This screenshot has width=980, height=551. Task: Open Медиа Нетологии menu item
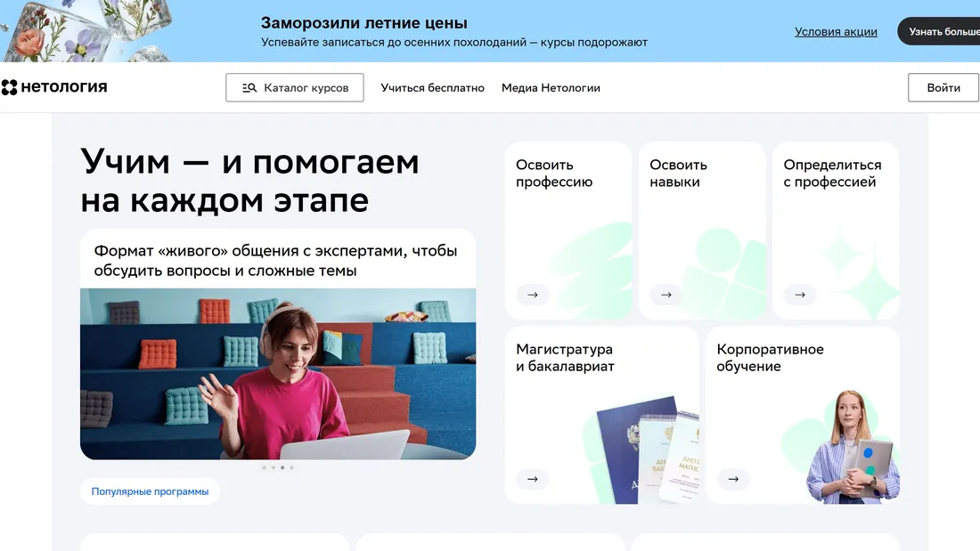tap(551, 87)
